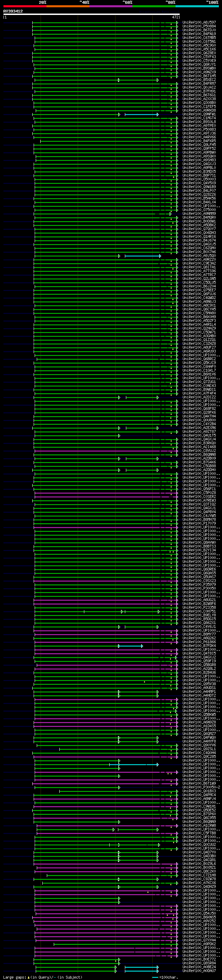Select hit UniRef100_P50883
The height and width of the screenshot is (980, 222).
pyautogui.click(x=199, y=129)
